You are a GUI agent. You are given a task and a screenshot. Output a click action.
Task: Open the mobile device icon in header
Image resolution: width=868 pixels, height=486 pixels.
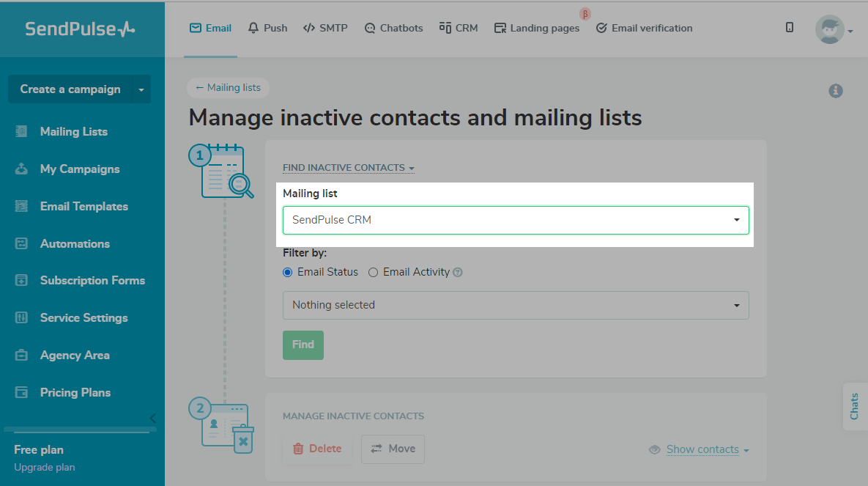790,28
